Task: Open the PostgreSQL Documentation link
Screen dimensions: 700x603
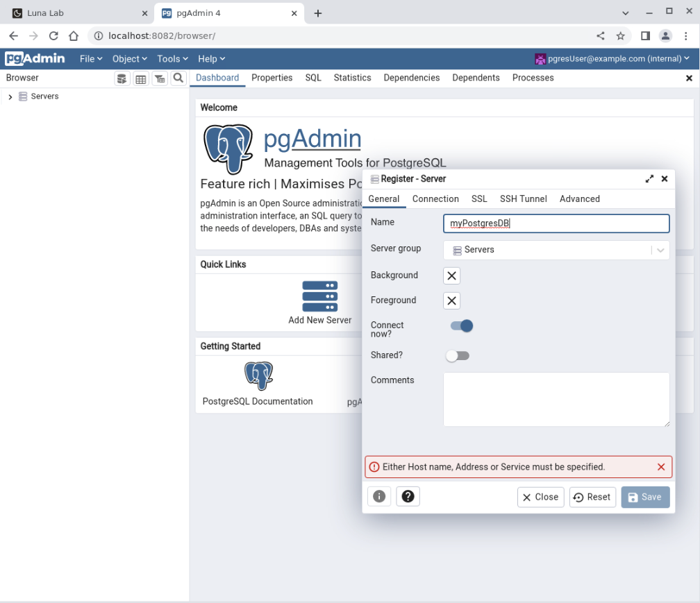Action: [258, 401]
